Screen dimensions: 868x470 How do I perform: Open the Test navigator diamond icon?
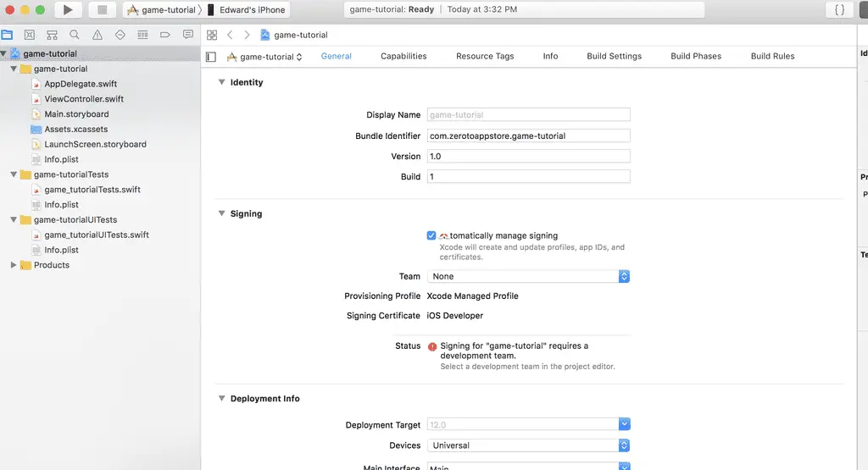[x=120, y=35]
